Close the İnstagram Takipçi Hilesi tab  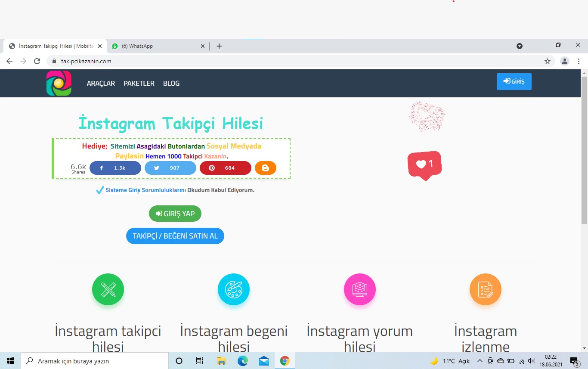pyautogui.click(x=100, y=46)
